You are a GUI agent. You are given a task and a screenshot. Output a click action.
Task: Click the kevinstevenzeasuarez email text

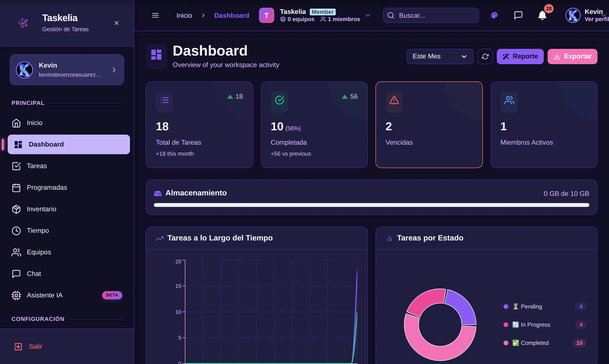(x=70, y=75)
